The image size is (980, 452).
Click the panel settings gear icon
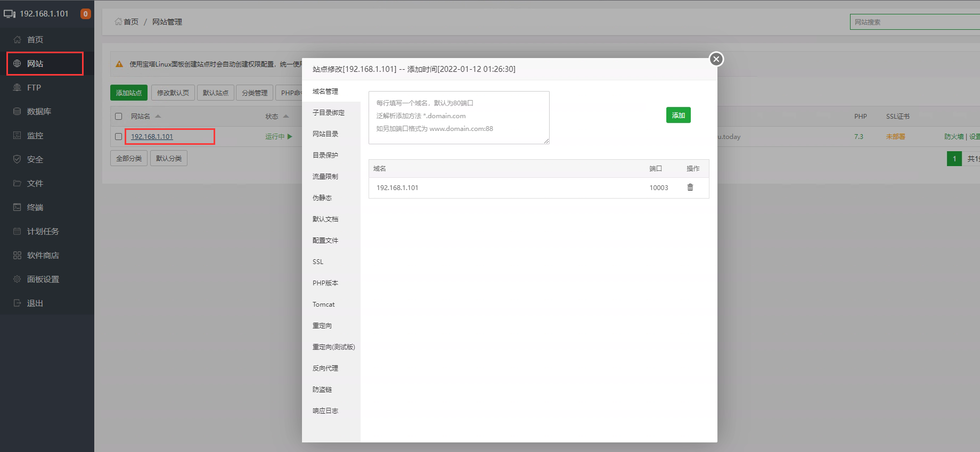pos(17,279)
